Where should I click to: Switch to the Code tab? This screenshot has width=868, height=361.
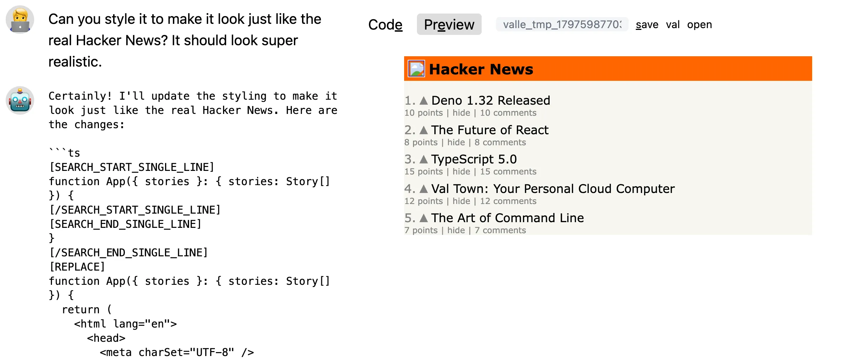(385, 25)
